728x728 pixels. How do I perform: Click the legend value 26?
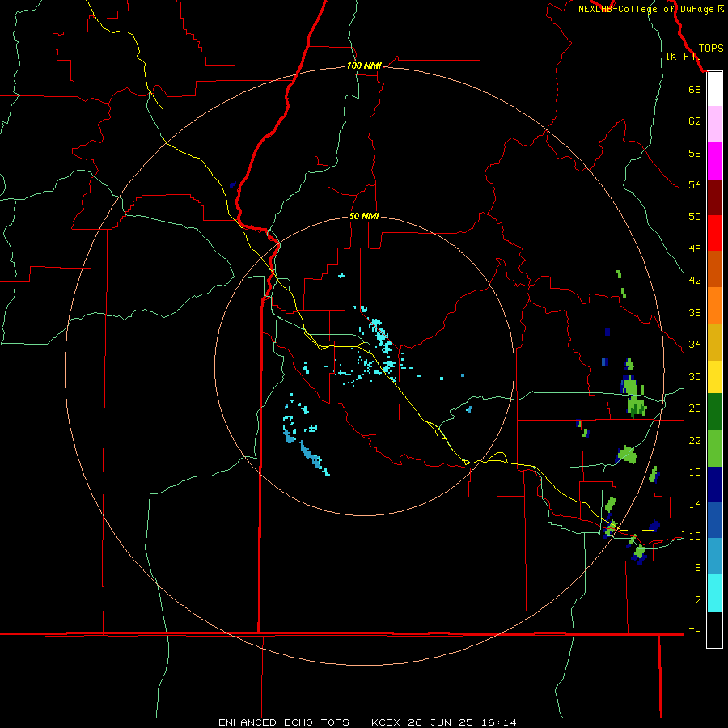tap(695, 408)
